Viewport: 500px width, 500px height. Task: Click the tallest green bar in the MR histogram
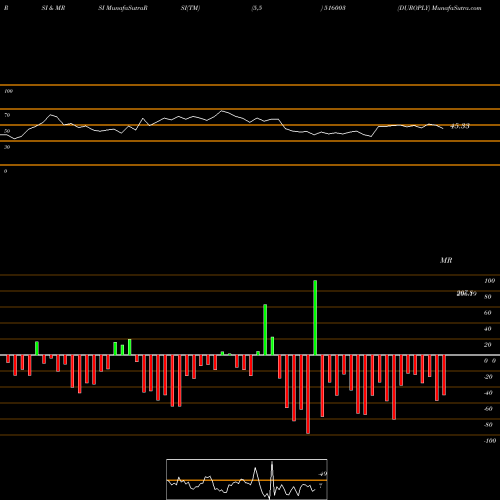tap(315, 318)
